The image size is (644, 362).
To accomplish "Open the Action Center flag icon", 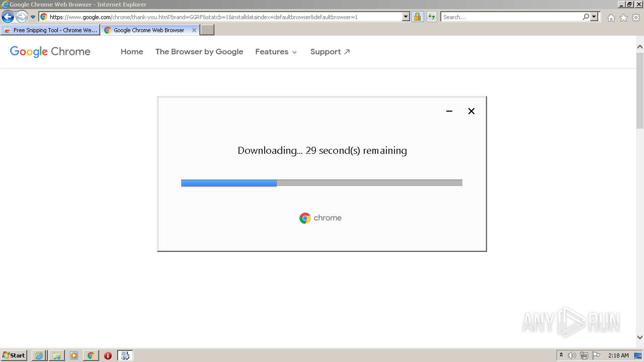I will (x=596, y=355).
